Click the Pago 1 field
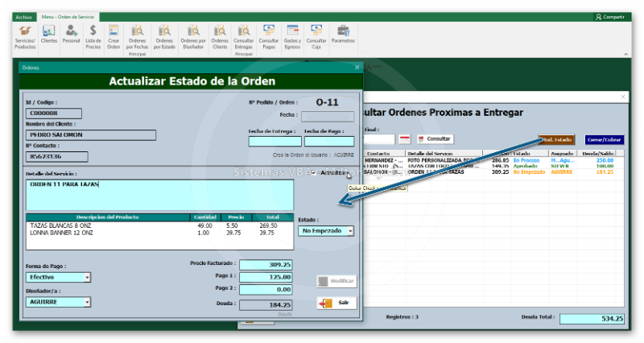The height and width of the screenshot is (343, 644). pos(266,277)
